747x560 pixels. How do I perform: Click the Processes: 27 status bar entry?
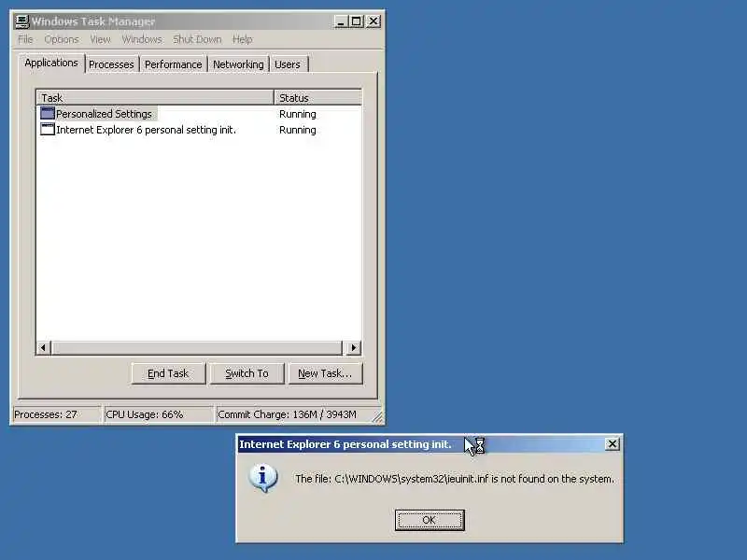pos(57,414)
